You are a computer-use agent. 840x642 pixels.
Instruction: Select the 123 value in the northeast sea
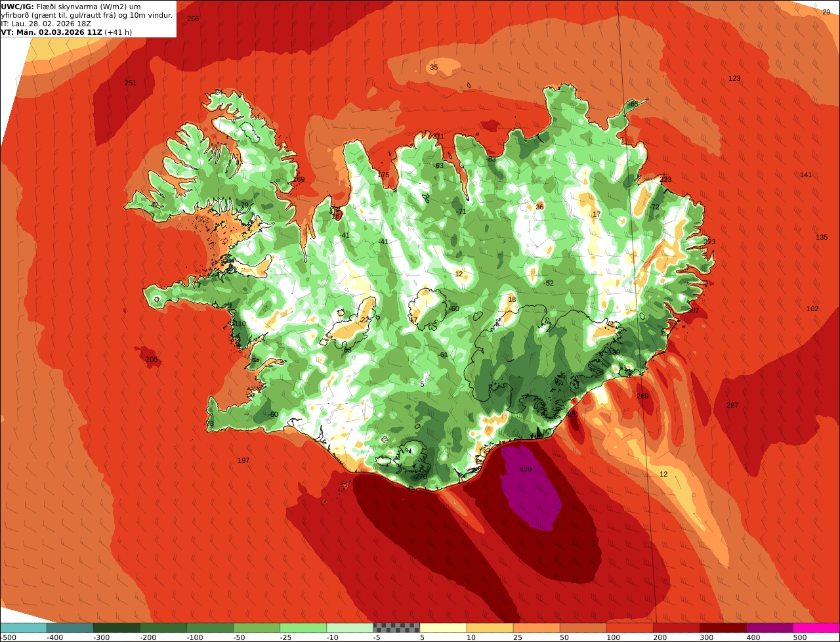click(734, 79)
